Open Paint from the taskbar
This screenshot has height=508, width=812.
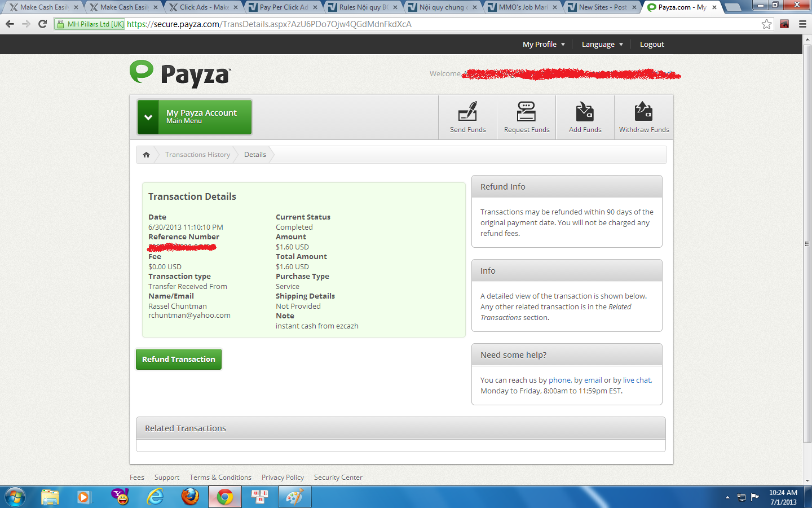294,497
